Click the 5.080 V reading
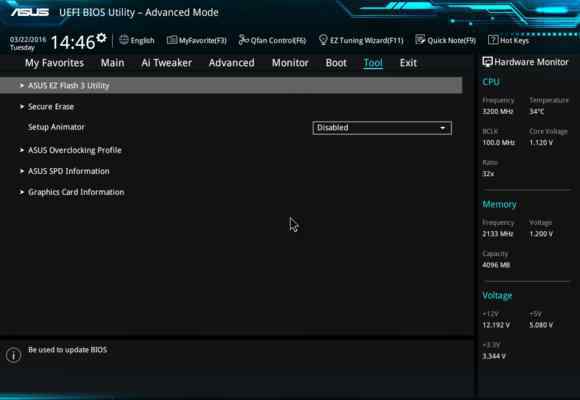The width and height of the screenshot is (580, 400). [541, 325]
